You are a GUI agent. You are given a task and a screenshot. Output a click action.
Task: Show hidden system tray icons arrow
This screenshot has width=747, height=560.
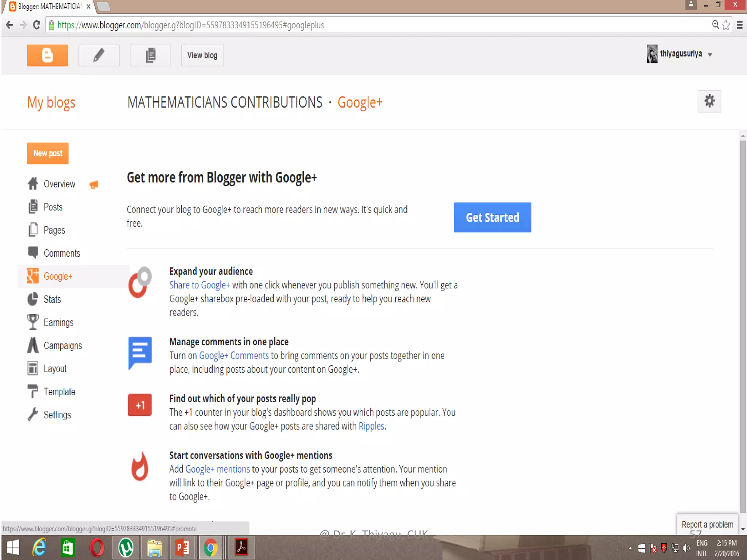pyautogui.click(x=630, y=548)
